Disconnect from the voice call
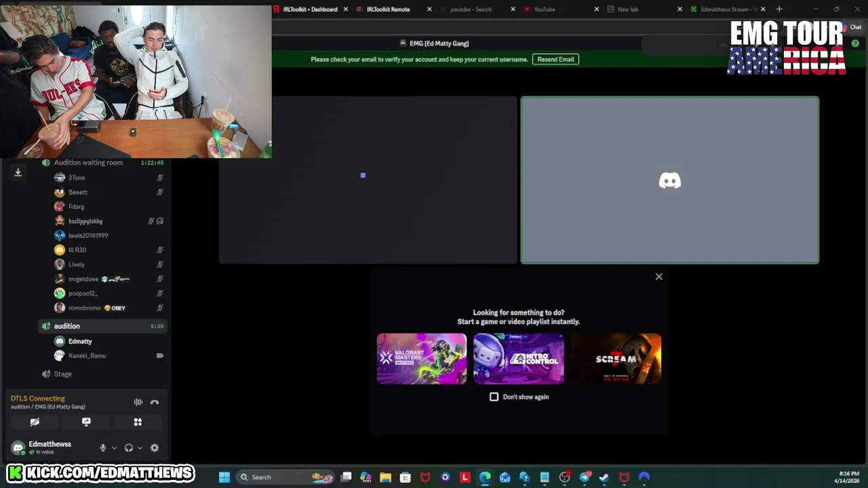 155,402
